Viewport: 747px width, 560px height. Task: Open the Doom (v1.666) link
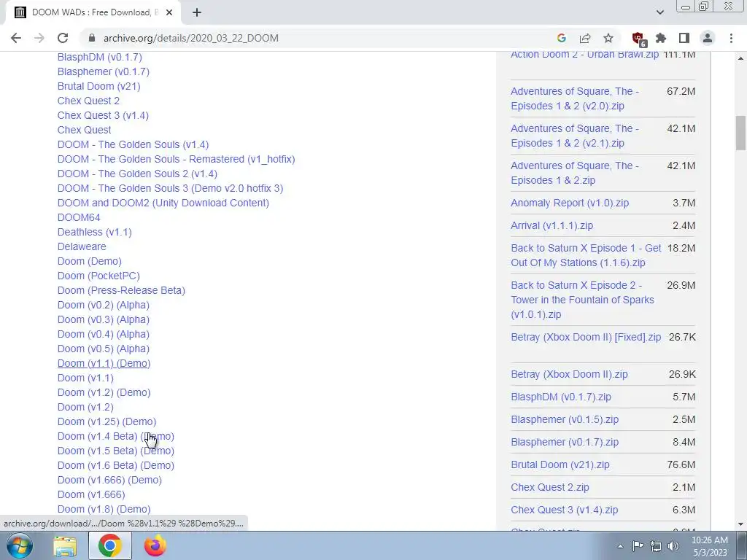[91, 494]
